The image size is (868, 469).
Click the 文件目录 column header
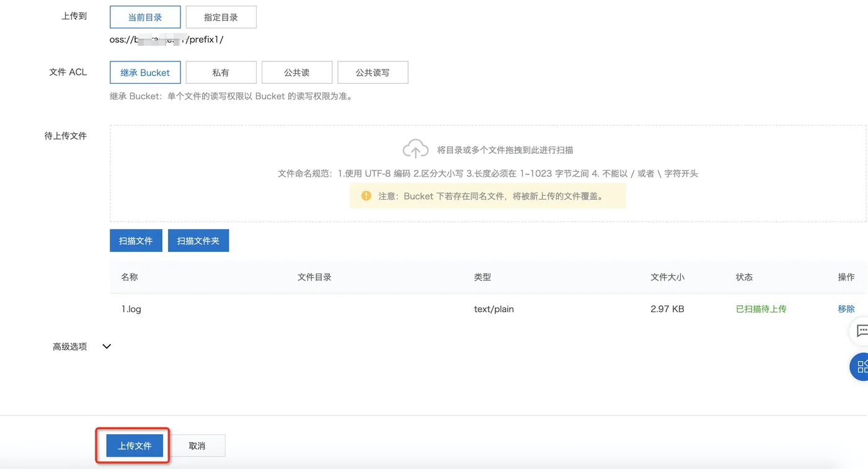click(314, 277)
